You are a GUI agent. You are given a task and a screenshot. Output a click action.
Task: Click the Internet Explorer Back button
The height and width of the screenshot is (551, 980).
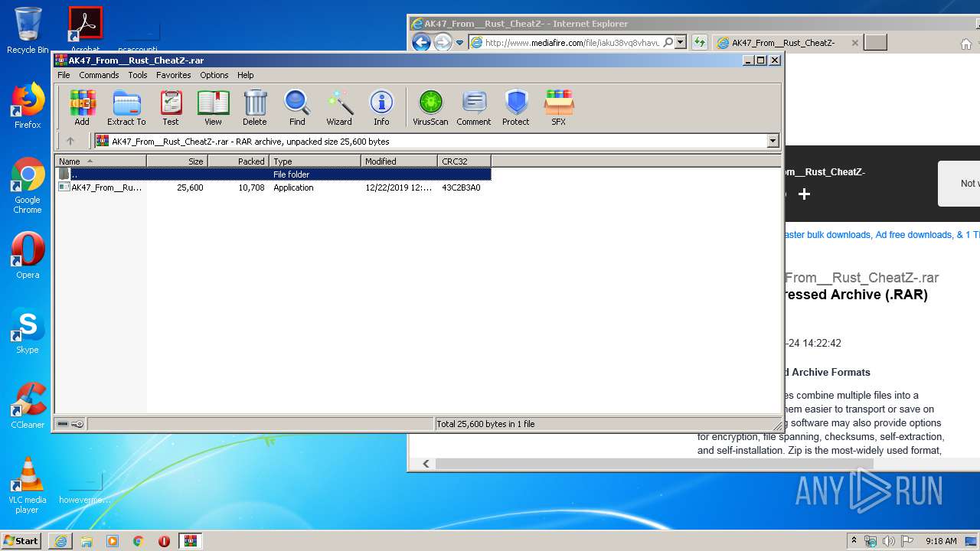tap(421, 42)
